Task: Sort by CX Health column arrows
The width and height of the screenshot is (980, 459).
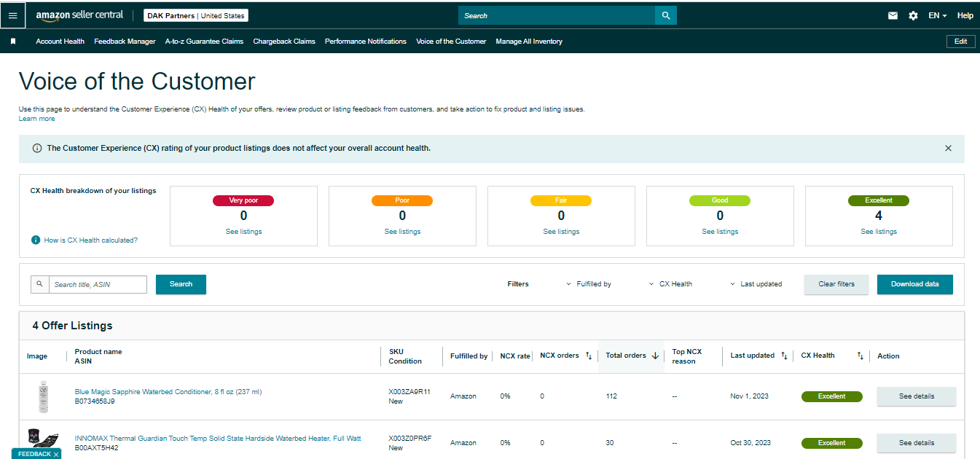Action: click(x=860, y=356)
